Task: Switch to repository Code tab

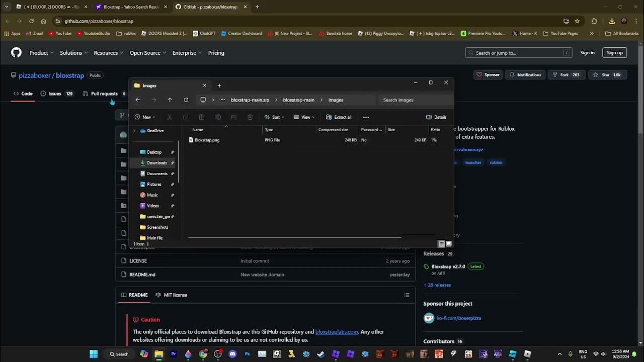Action: click(x=23, y=94)
